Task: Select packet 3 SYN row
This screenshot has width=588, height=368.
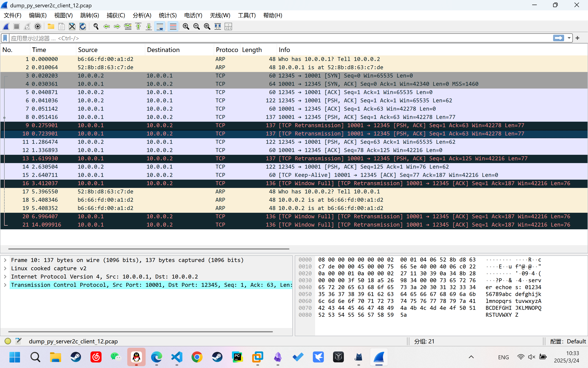Action: tap(294, 76)
